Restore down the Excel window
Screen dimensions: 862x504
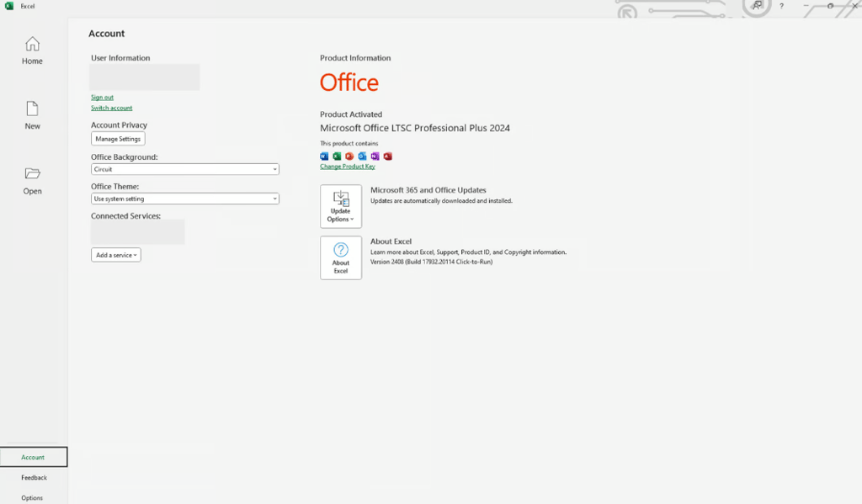tap(830, 6)
